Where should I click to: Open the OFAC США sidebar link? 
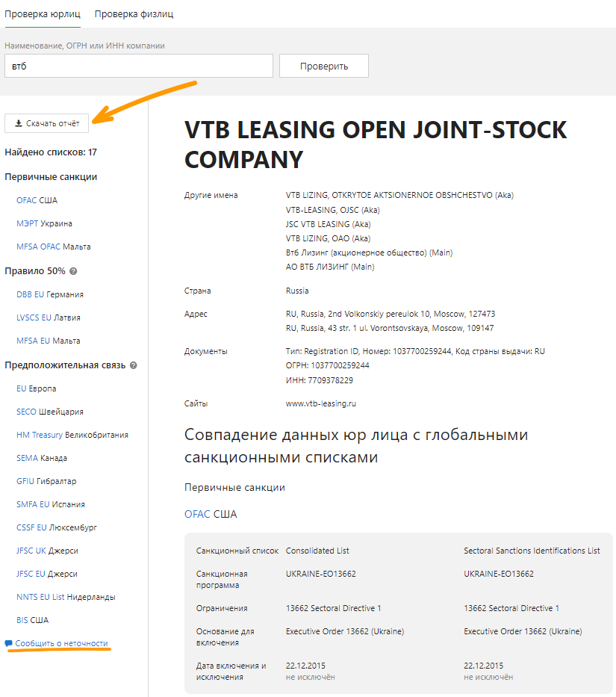[37, 200]
